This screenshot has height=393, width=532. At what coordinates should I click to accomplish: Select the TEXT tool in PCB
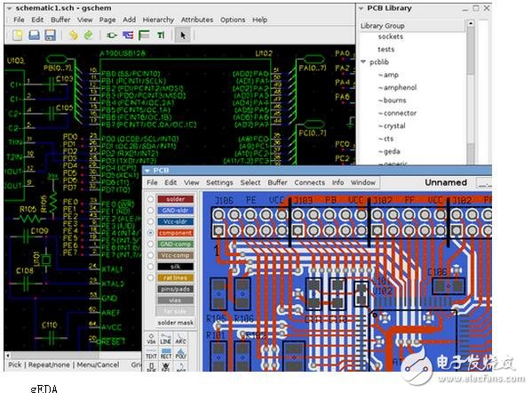[151, 354]
